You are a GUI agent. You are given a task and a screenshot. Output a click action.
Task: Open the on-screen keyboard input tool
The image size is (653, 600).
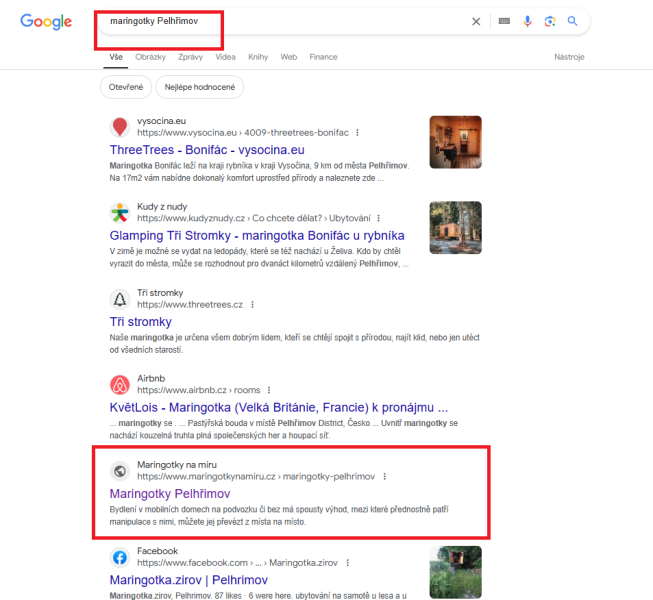[504, 21]
